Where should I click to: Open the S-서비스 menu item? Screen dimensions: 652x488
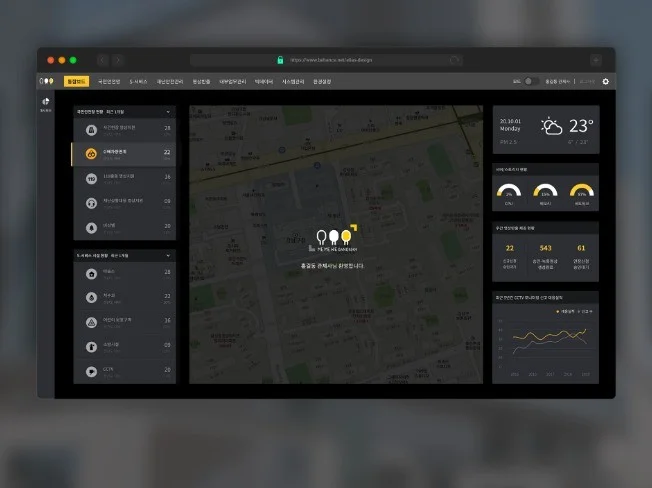pos(138,81)
